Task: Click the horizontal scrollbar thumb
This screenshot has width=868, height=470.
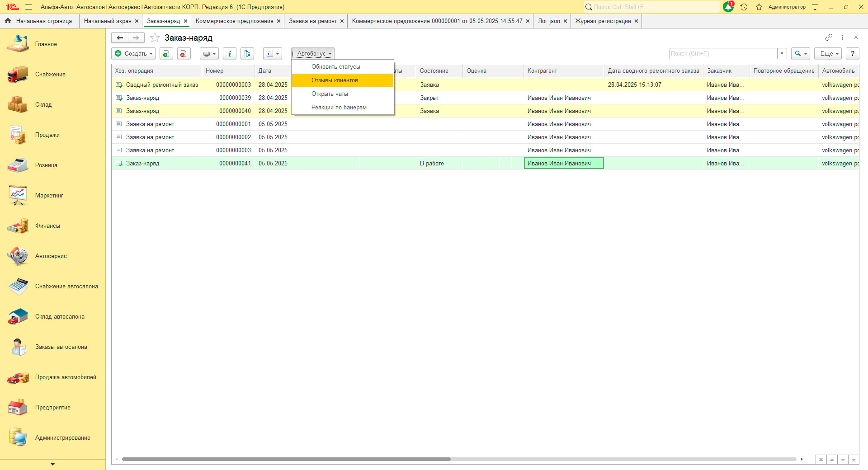Action: (x=286, y=459)
